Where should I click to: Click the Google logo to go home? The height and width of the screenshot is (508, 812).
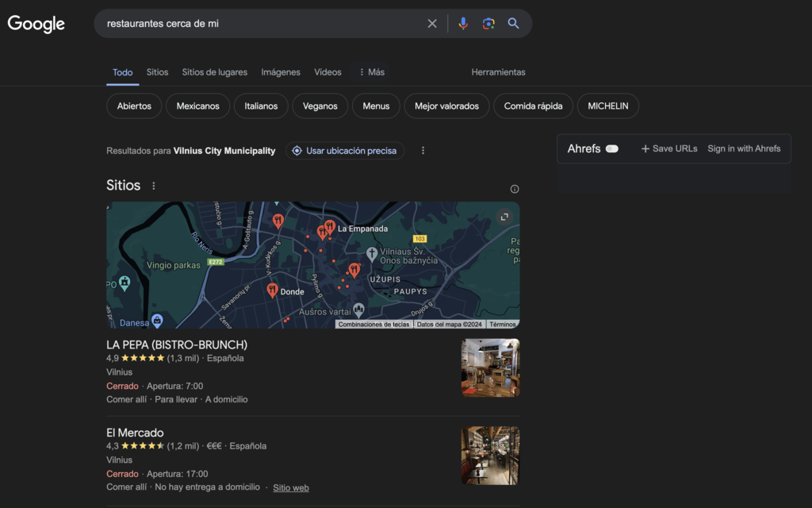(x=36, y=24)
